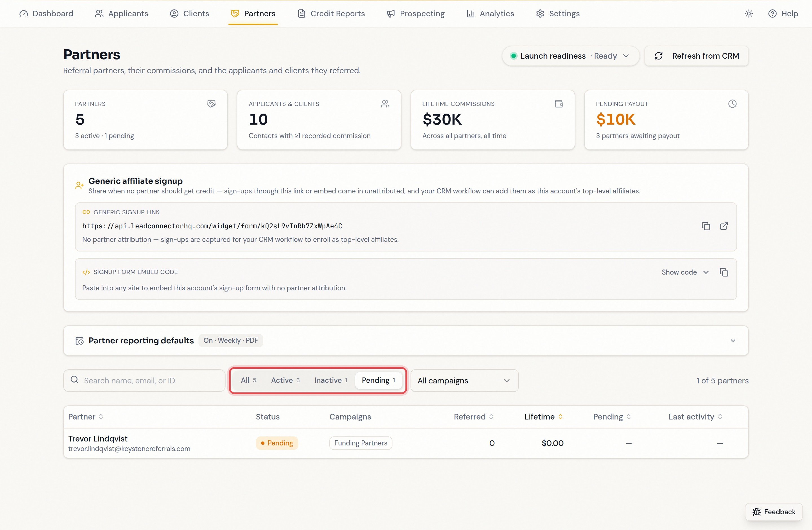Click trevor.lindqvist@keystonereferrals.com email
This screenshot has width=812, height=530.
click(x=129, y=449)
